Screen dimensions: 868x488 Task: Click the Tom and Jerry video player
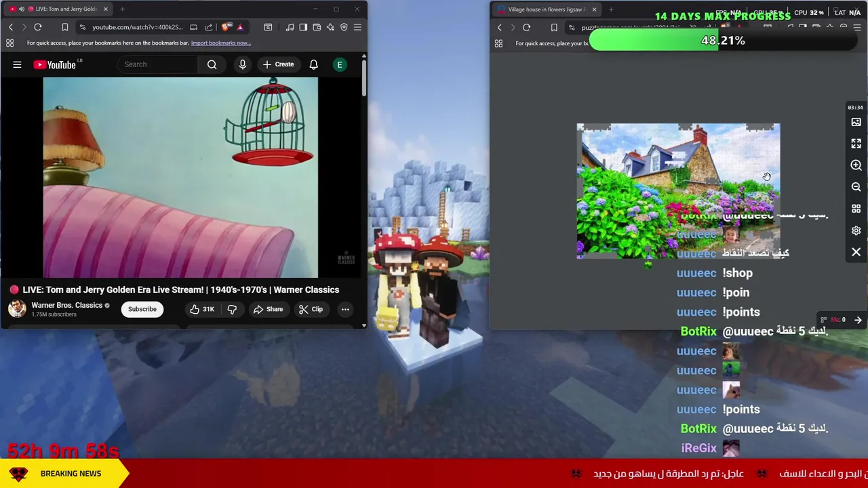point(180,178)
